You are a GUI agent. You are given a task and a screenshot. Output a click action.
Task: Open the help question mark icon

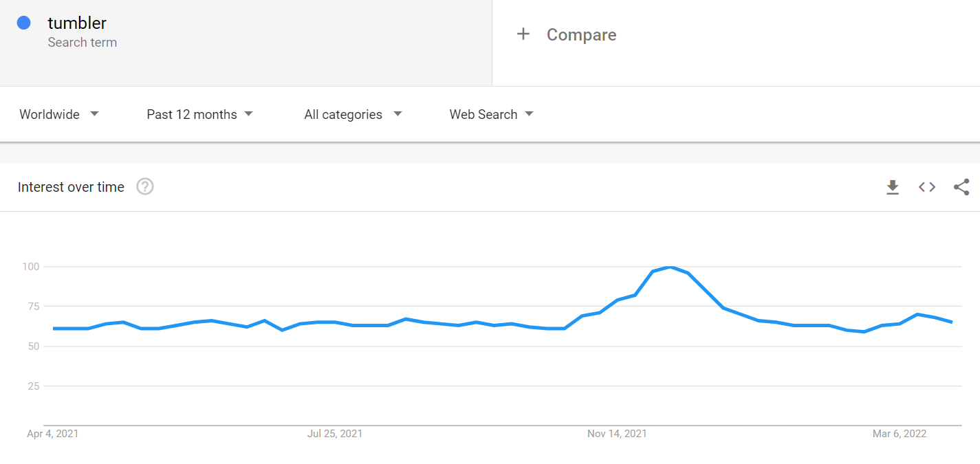pos(145,187)
